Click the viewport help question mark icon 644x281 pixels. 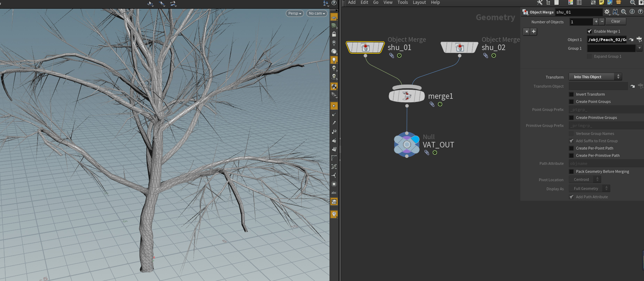pos(334,3)
